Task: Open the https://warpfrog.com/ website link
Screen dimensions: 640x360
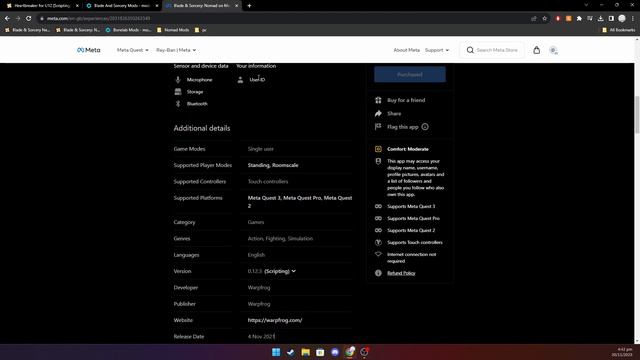Action: pos(275,320)
